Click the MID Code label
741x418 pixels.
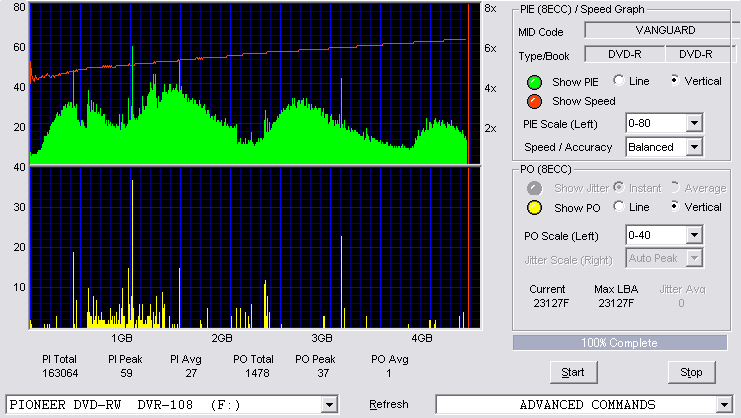click(x=541, y=32)
